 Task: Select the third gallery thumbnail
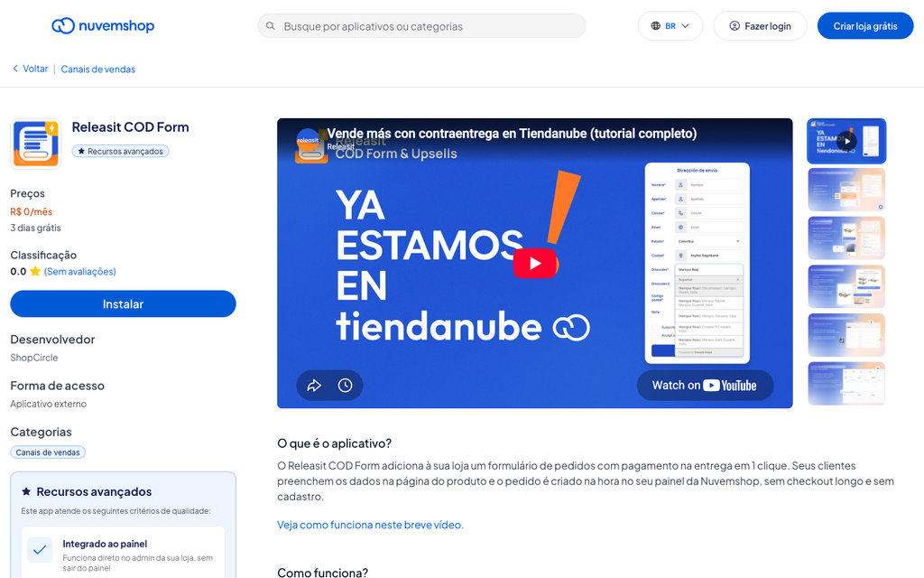[x=846, y=238]
